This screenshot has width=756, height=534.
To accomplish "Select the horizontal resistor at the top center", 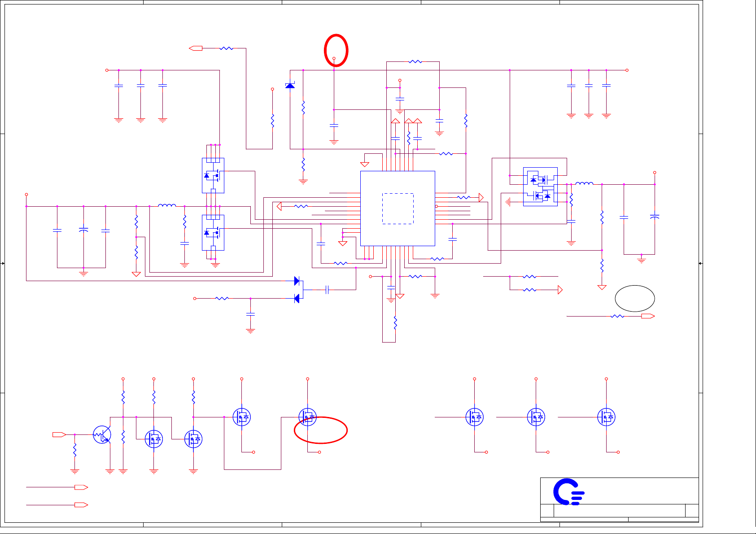I will tap(415, 61).
